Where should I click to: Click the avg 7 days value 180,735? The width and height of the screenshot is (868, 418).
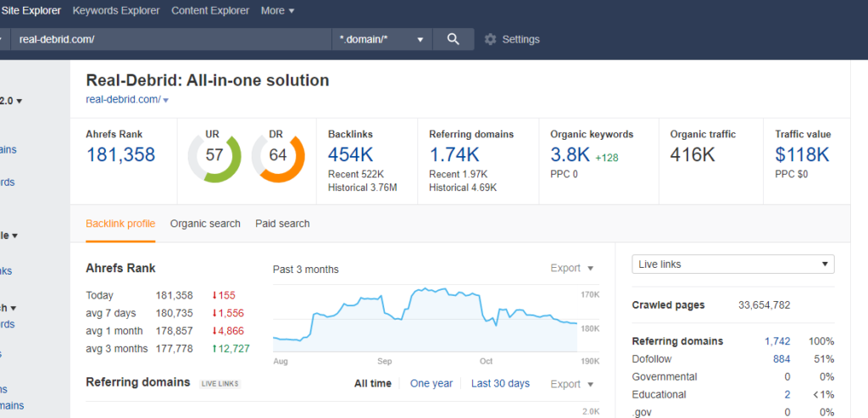pyautogui.click(x=175, y=314)
